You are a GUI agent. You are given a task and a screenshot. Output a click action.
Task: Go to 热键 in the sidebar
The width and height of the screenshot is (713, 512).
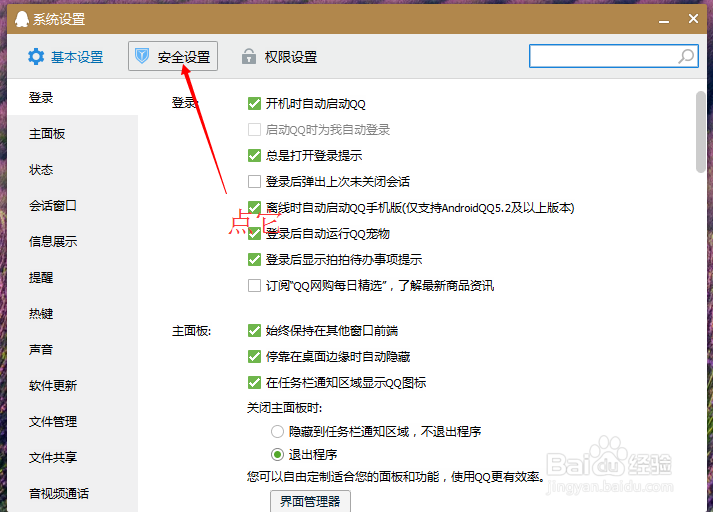pyautogui.click(x=73, y=313)
